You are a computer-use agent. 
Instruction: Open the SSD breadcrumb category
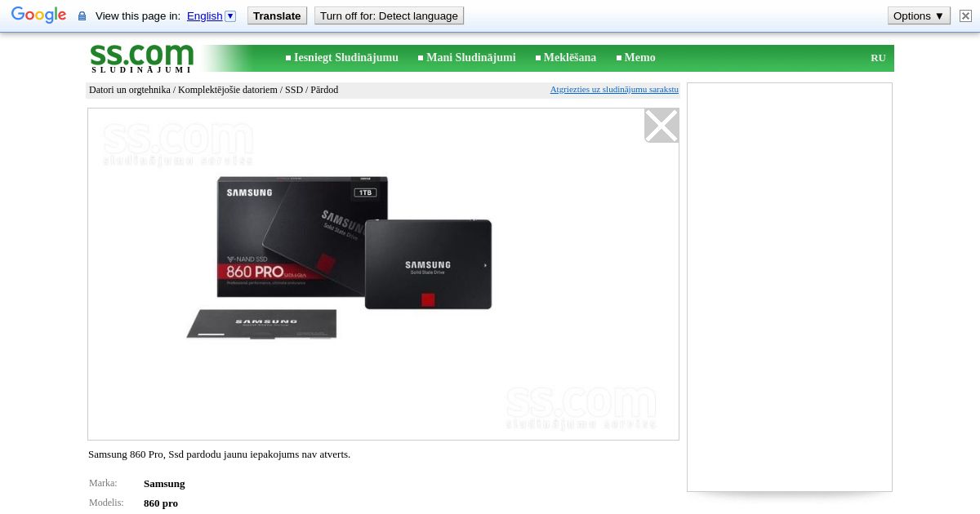coord(294,90)
